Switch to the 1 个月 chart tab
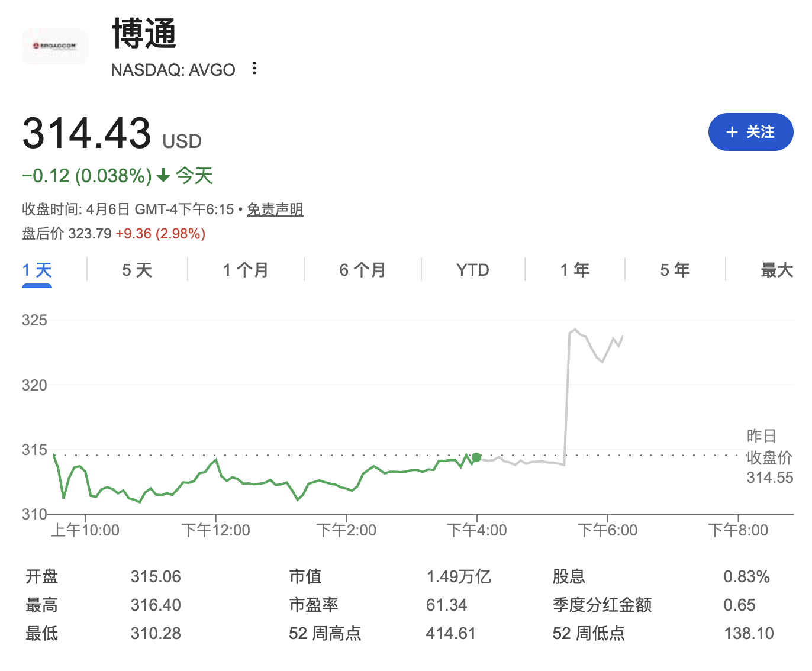The height and width of the screenshot is (671, 812). coord(246,270)
